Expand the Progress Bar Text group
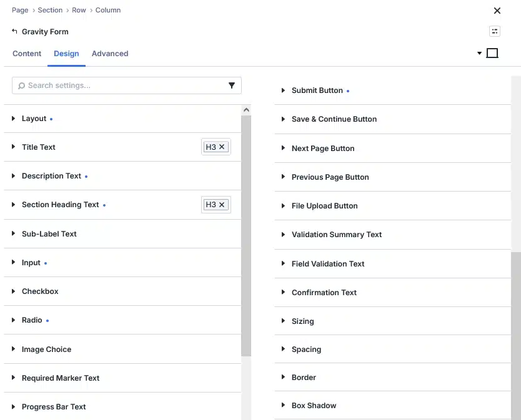Viewport: 521px width, 420px height. click(x=122, y=407)
